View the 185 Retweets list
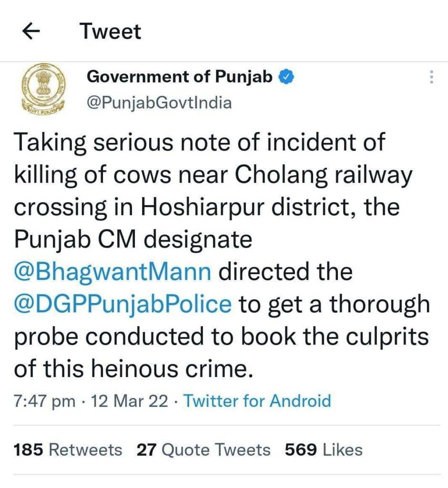This screenshot has height=488, width=448. coord(68,449)
